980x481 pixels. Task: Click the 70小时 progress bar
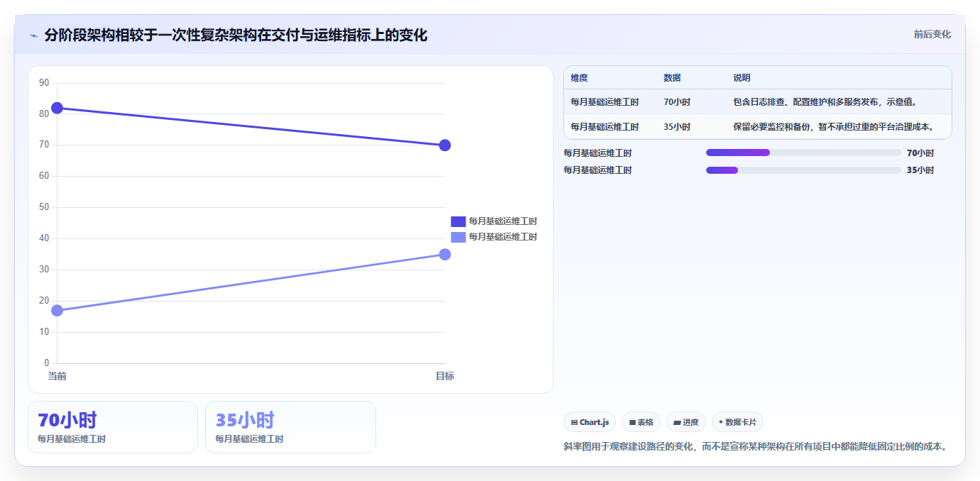(x=803, y=153)
